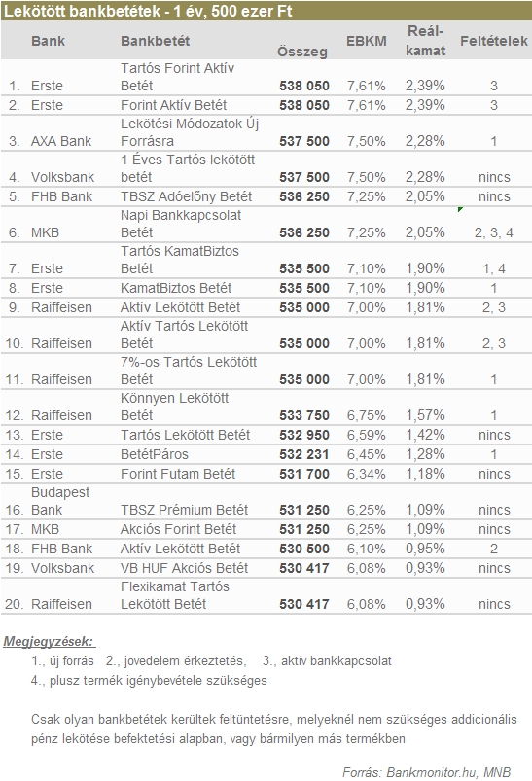Select the VB HUF Akciós Betét cell

(x=185, y=568)
